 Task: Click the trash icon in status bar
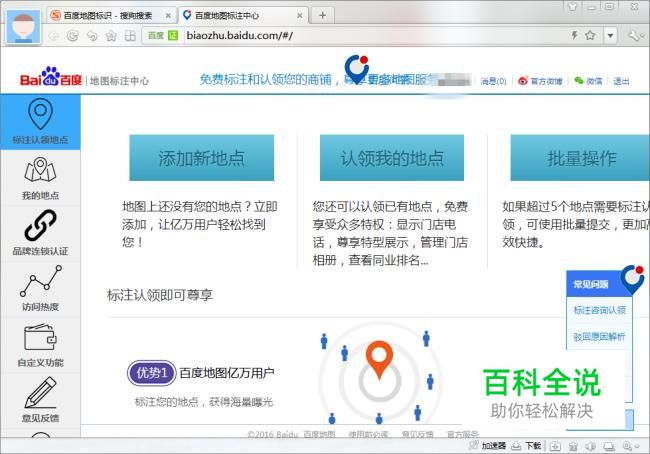pyautogui.click(x=573, y=446)
